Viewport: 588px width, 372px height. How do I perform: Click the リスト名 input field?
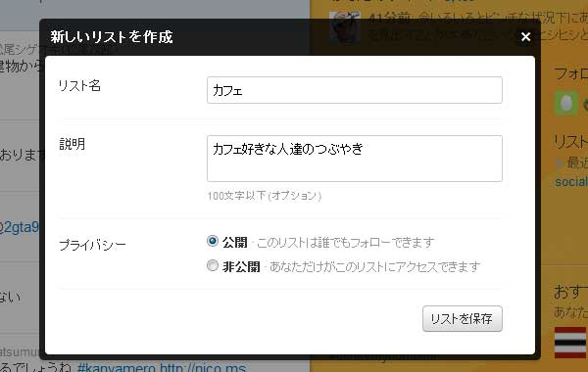point(355,90)
